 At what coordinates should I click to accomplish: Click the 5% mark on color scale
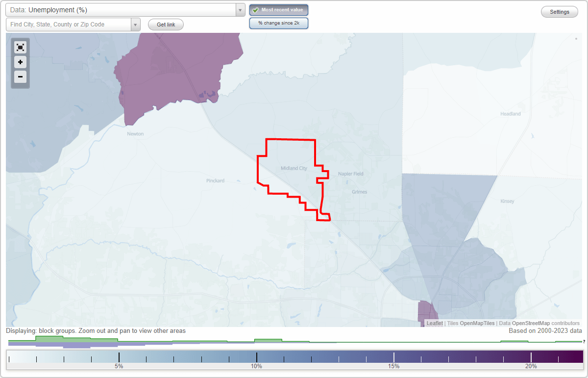coord(119,366)
